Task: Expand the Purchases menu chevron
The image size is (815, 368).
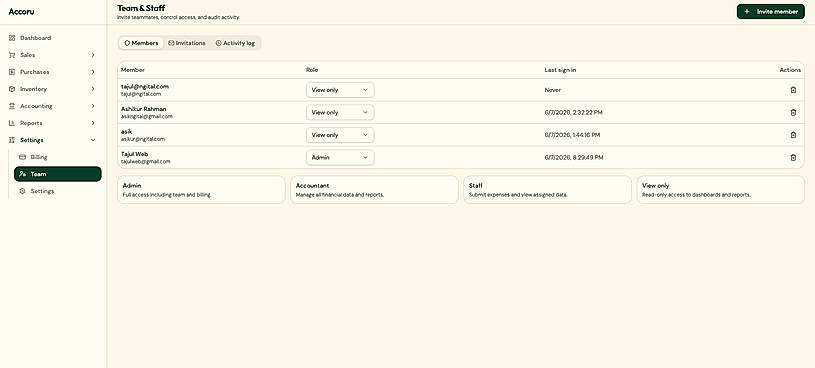Action: pyautogui.click(x=93, y=72)
